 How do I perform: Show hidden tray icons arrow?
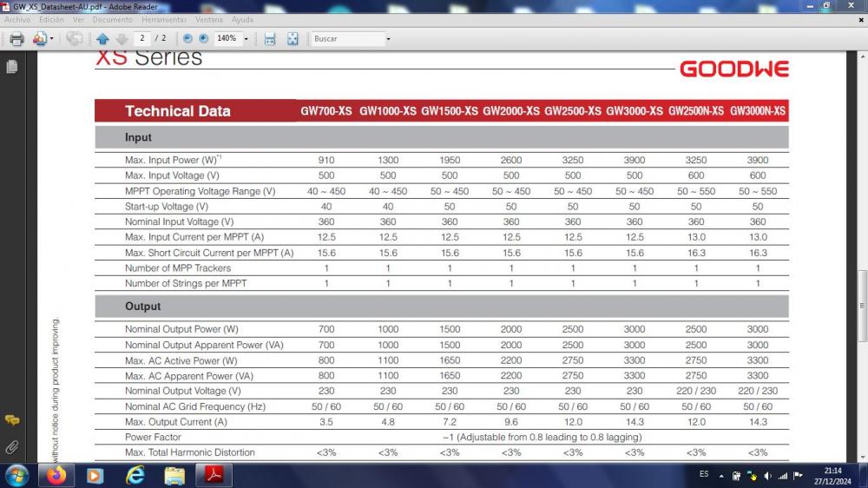click(x=721, y=476)
